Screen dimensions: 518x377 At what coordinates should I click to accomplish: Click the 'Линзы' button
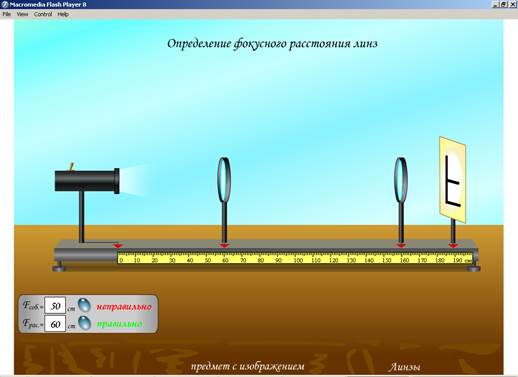tap(404, 367)
